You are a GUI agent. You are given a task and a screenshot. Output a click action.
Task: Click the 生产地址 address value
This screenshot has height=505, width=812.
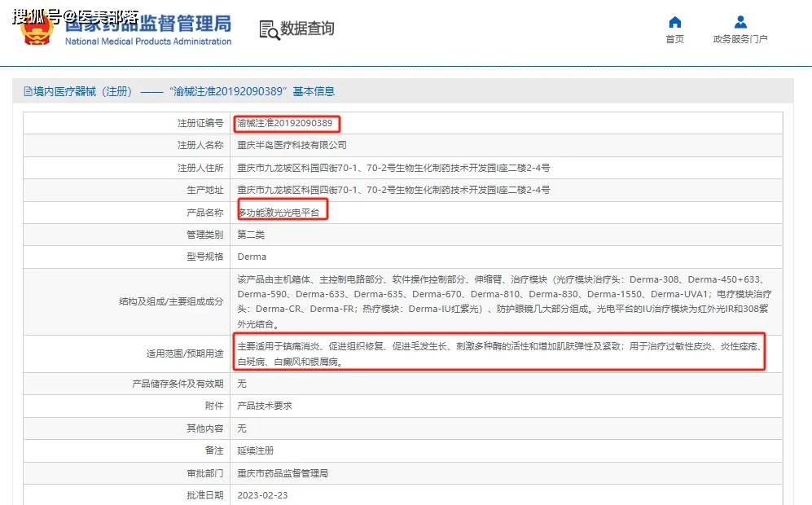(x=393, y=190)
